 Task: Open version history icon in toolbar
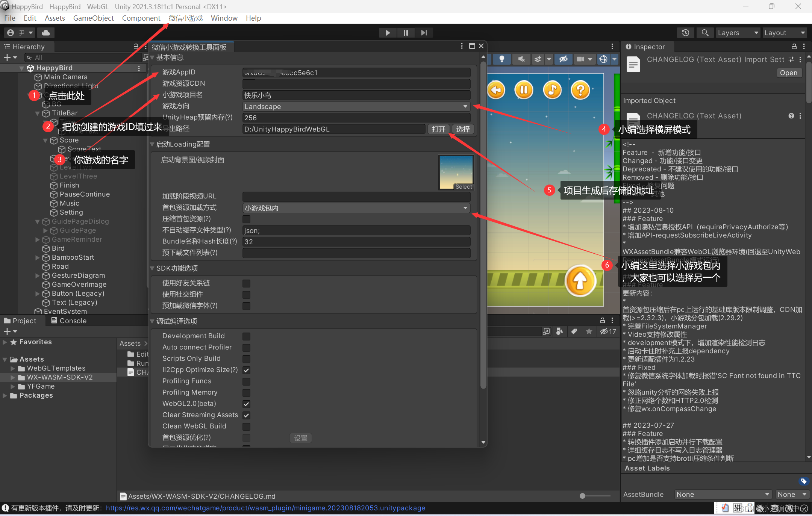pyautogui.click(x=685, y=33)
